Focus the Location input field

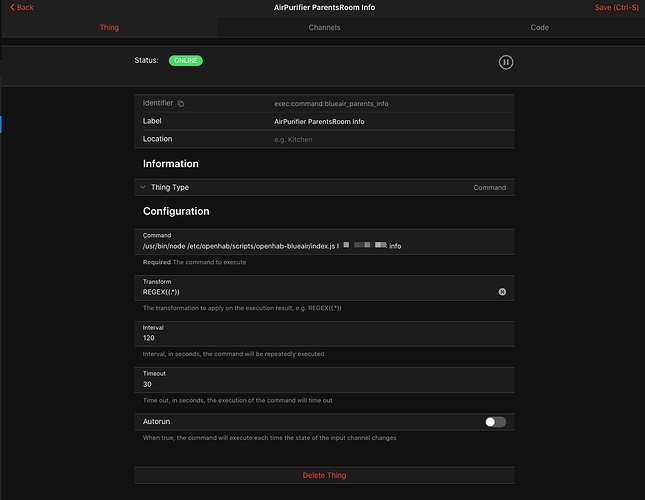click(x=390, y=139)
